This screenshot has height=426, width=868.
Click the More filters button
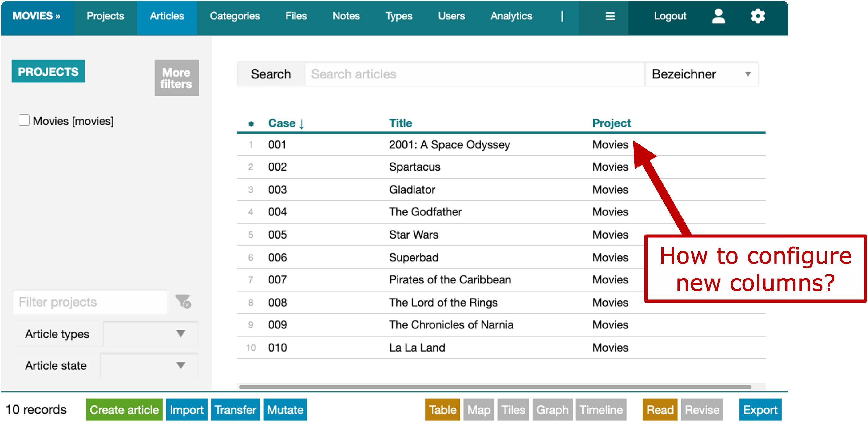click(176, 78)
